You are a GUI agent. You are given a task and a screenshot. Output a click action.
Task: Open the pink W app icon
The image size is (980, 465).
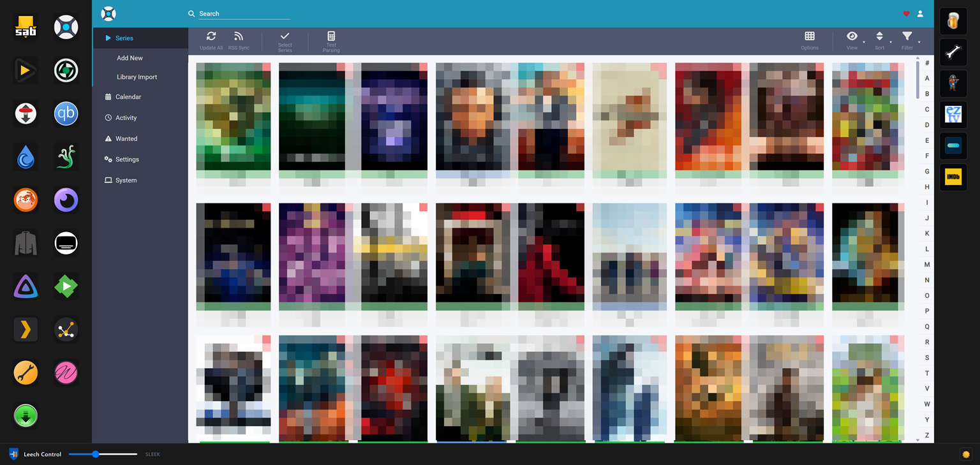click(x=66, y=373)
